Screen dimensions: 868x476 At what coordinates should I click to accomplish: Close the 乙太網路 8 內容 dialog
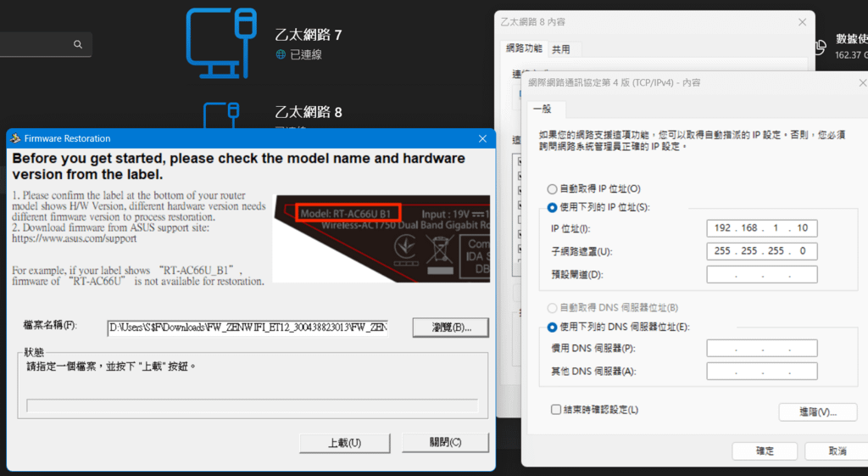coord(802,22)
